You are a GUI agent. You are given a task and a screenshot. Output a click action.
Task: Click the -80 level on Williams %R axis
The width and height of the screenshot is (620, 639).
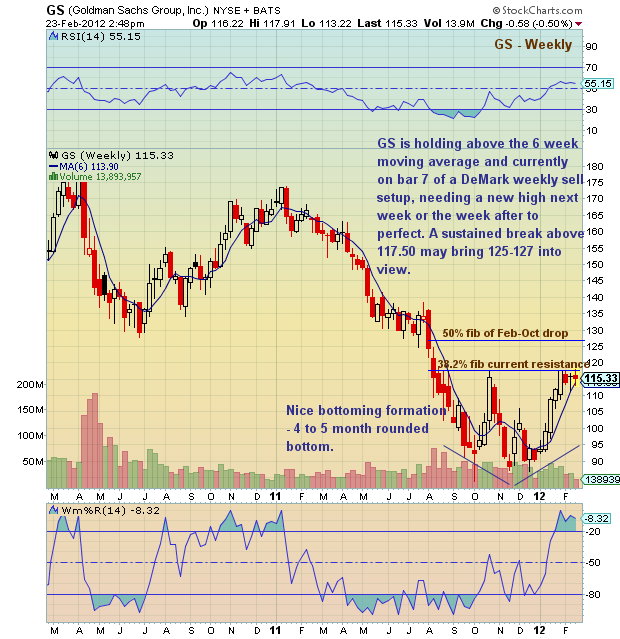593,595
